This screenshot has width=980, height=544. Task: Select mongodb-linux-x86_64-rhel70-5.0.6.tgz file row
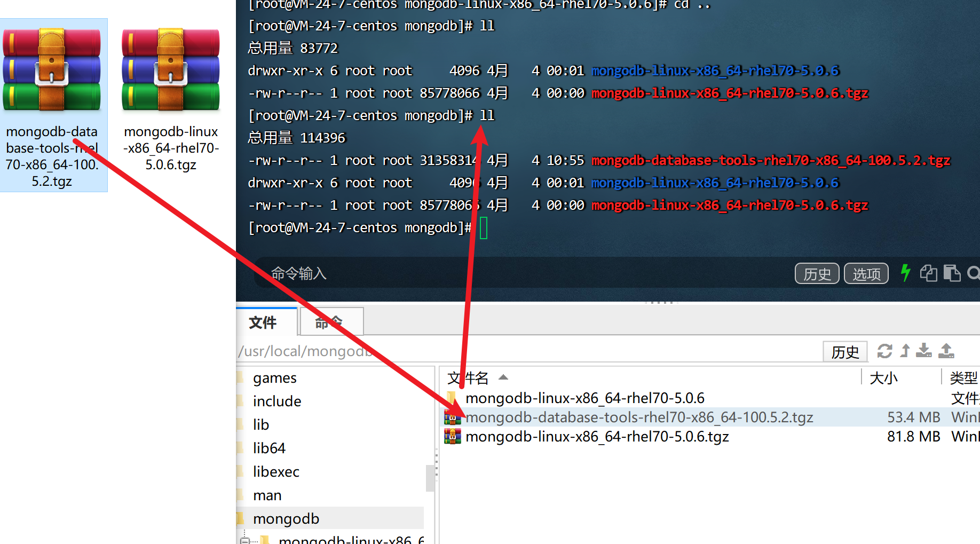pos(597,437)
